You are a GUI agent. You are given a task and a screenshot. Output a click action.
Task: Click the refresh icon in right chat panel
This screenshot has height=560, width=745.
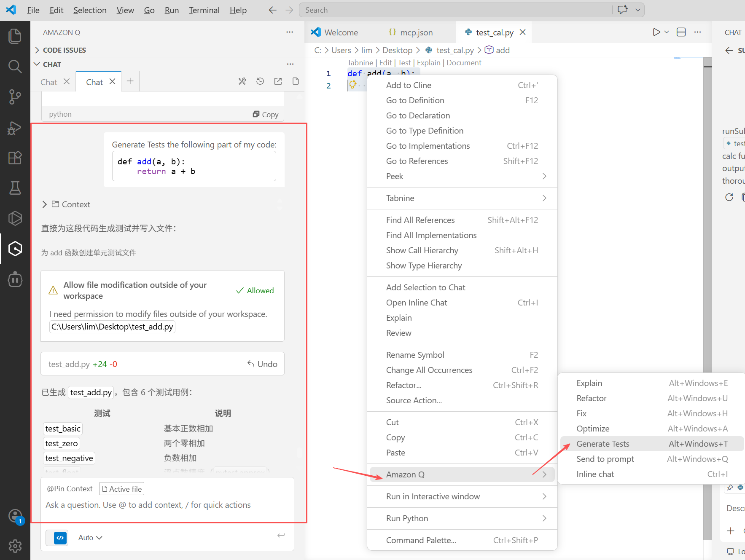pyautogui.click(x=729, y=197)
